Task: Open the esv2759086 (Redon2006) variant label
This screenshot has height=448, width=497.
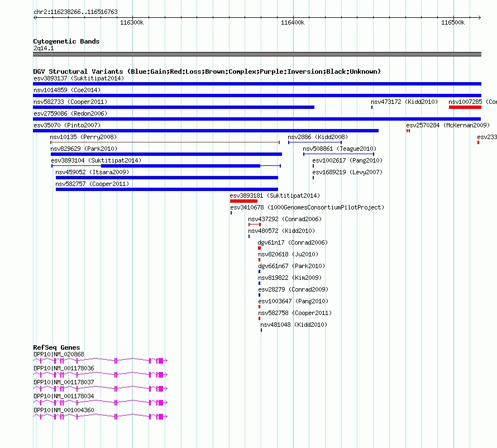Action: (x=70, y=113)
